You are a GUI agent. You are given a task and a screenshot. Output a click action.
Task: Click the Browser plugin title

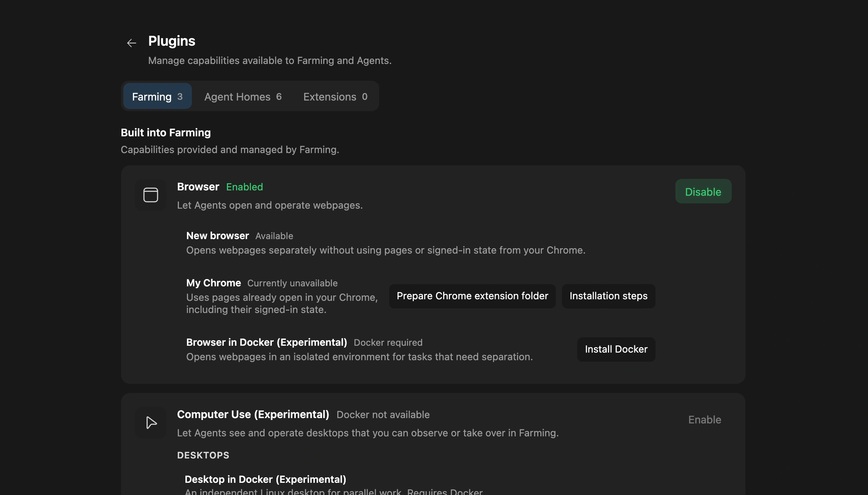pos(198,187)
